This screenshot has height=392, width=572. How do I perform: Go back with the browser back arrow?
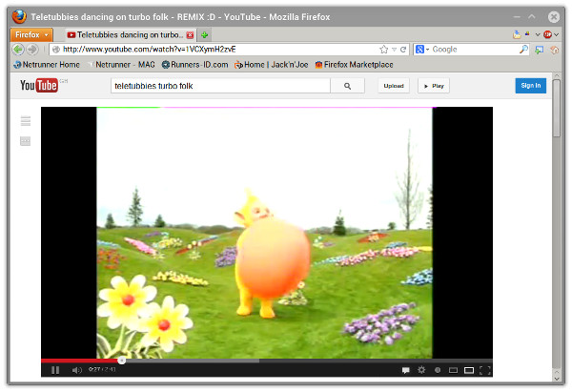(18, 50)
